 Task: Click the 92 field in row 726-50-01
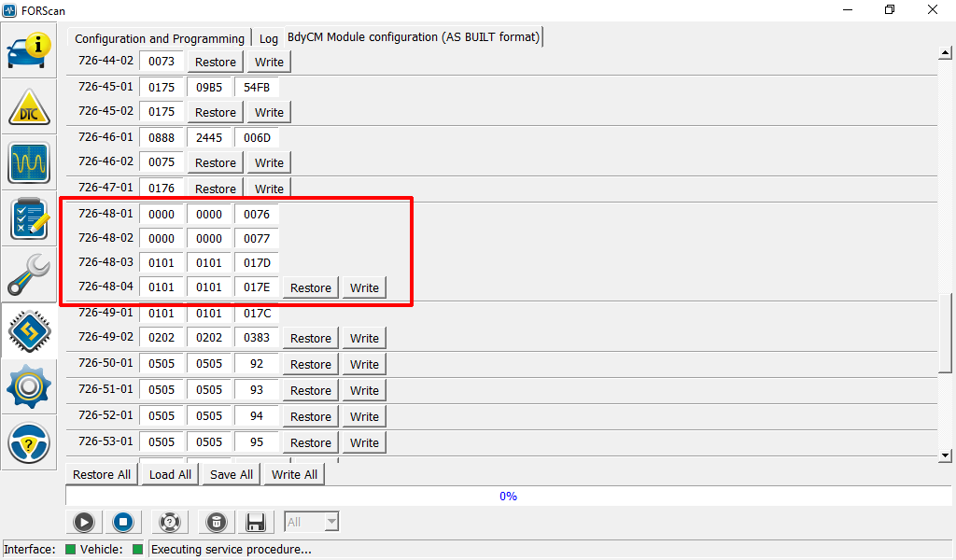[x=257, y=364]
